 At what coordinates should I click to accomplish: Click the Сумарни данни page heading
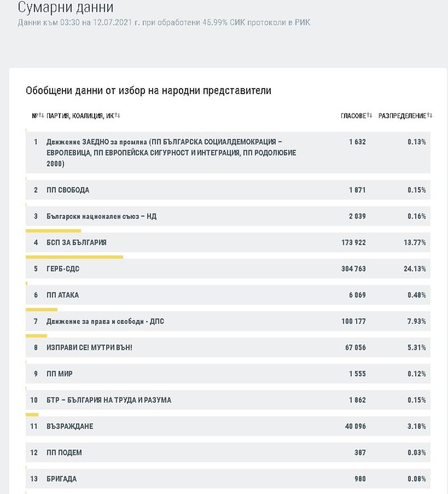pyautogui.click(x=66, y=8)
